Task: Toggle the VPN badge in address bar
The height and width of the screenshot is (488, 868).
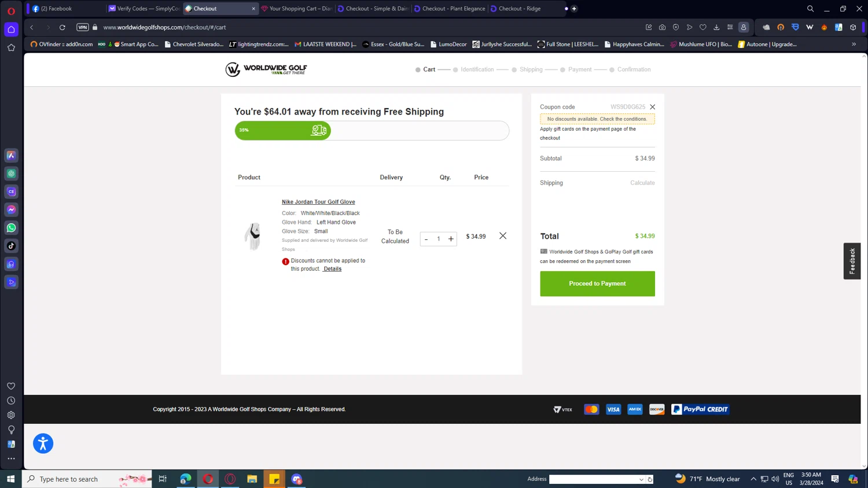Action: (83, 27)
